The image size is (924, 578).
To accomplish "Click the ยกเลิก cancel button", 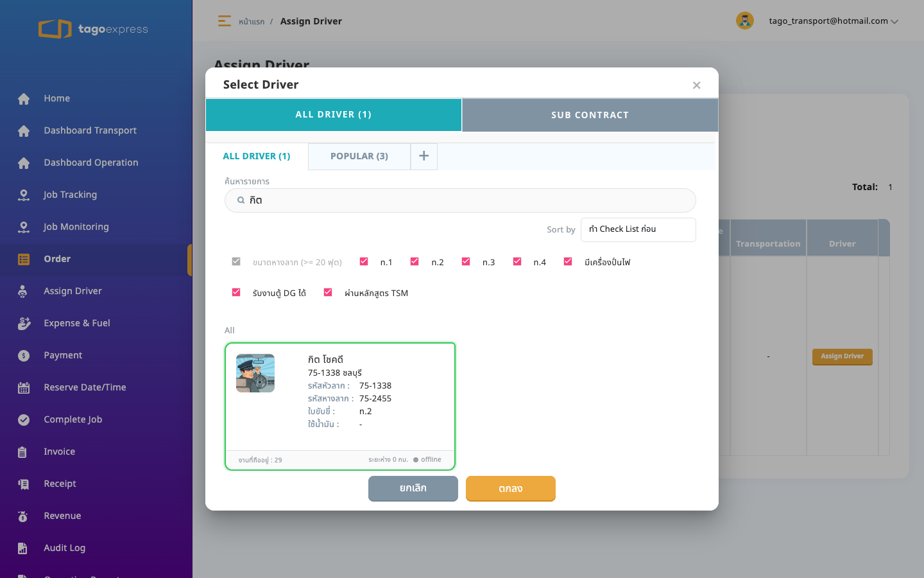I will [x=413, y=489].
